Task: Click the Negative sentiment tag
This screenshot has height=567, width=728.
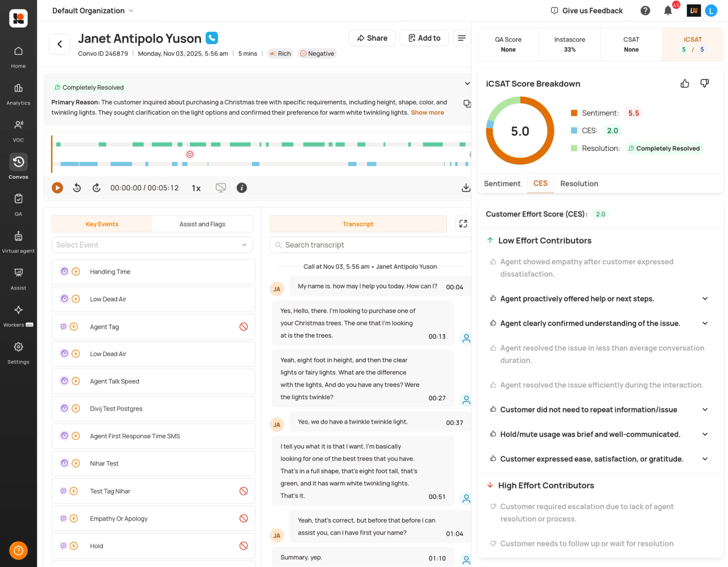Action: click(x=317, y=53)
